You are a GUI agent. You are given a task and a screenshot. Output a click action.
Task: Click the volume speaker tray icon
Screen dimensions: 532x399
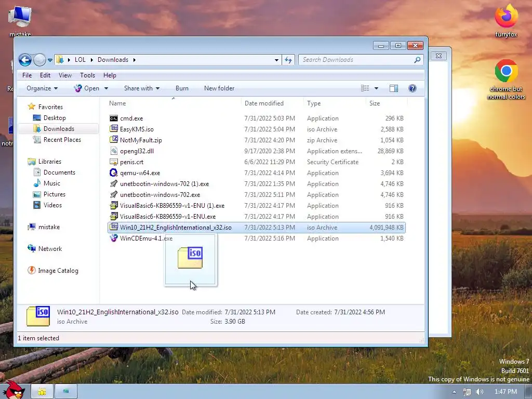(x=480, y=392)
